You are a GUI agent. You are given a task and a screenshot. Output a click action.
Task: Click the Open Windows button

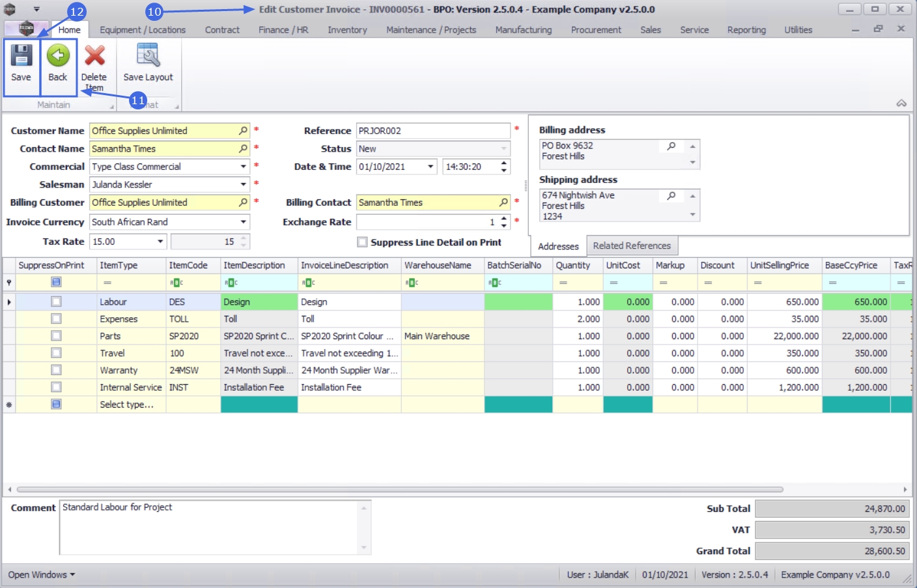click(41, 575)
